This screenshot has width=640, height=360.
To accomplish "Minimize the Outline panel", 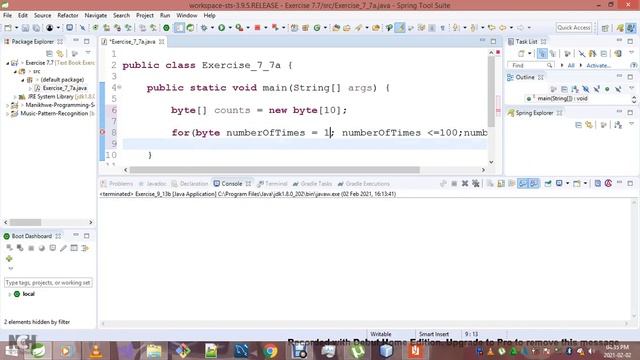I will click(x=619, y=77).
